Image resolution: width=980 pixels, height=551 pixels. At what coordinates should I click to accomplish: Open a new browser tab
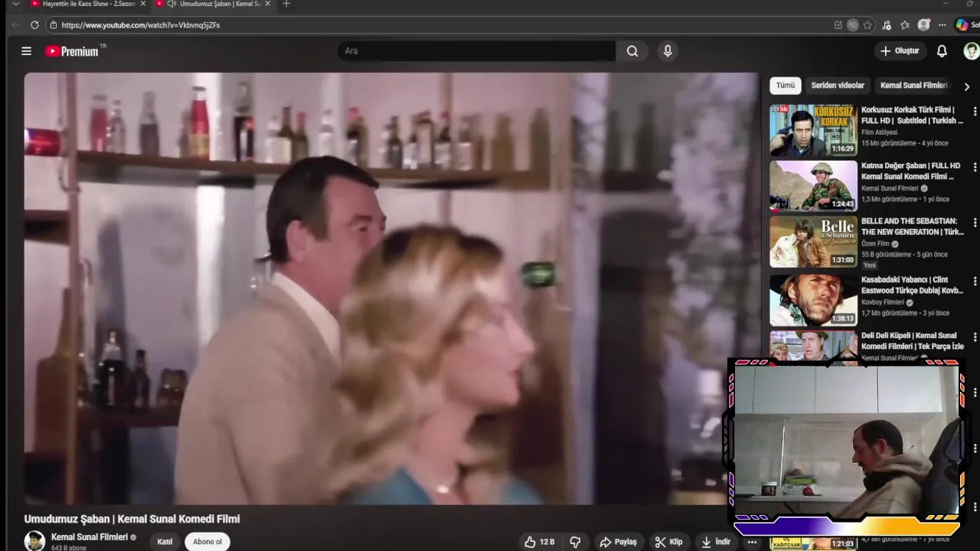pos(286,4)
